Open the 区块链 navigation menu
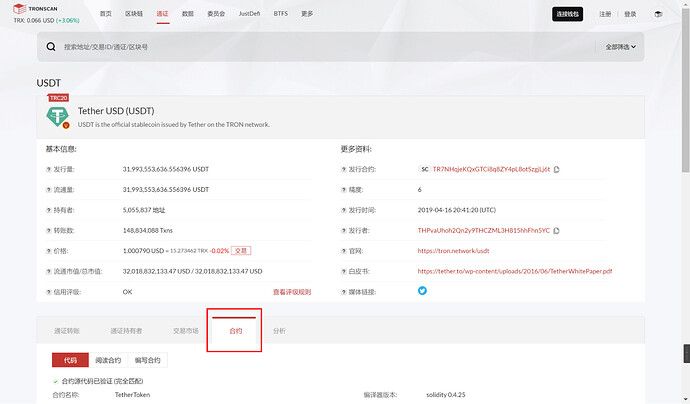 (134, 14)
